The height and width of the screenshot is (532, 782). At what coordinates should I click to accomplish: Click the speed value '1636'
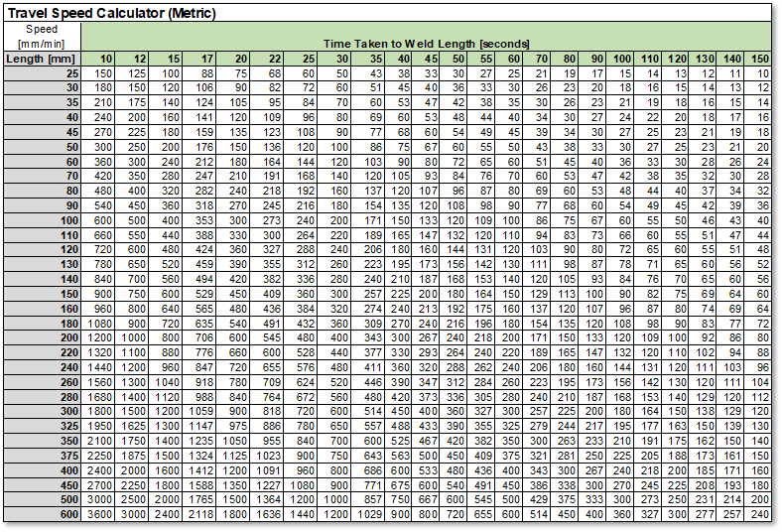[269, 514]
